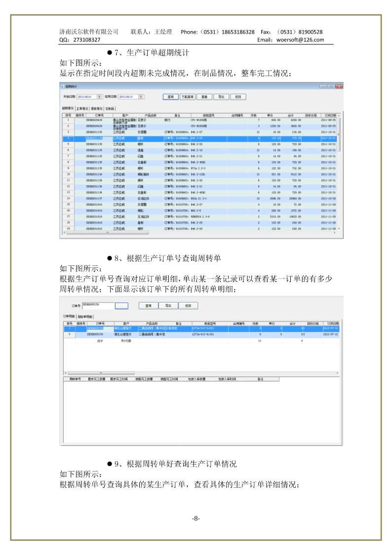Click 单价 header in 超期统计 table

coord(270,115)
